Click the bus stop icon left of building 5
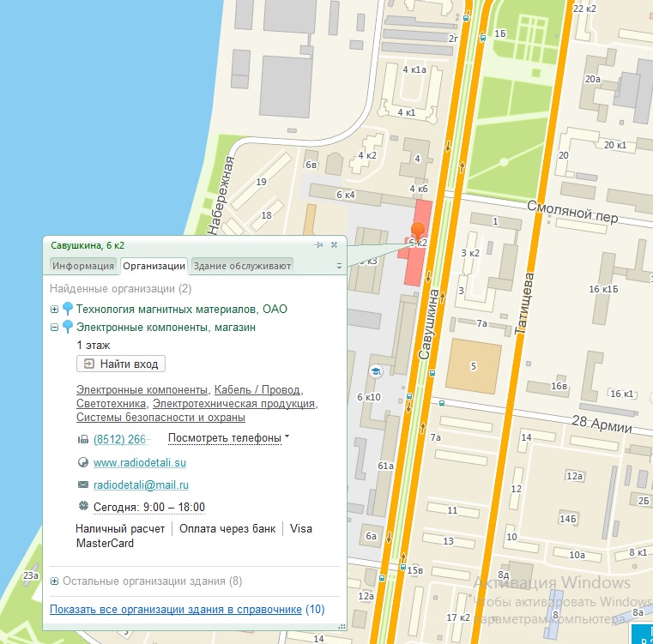The width and height of the screenshot is (653, 644). pyautogui.click(x=432, y=373)
